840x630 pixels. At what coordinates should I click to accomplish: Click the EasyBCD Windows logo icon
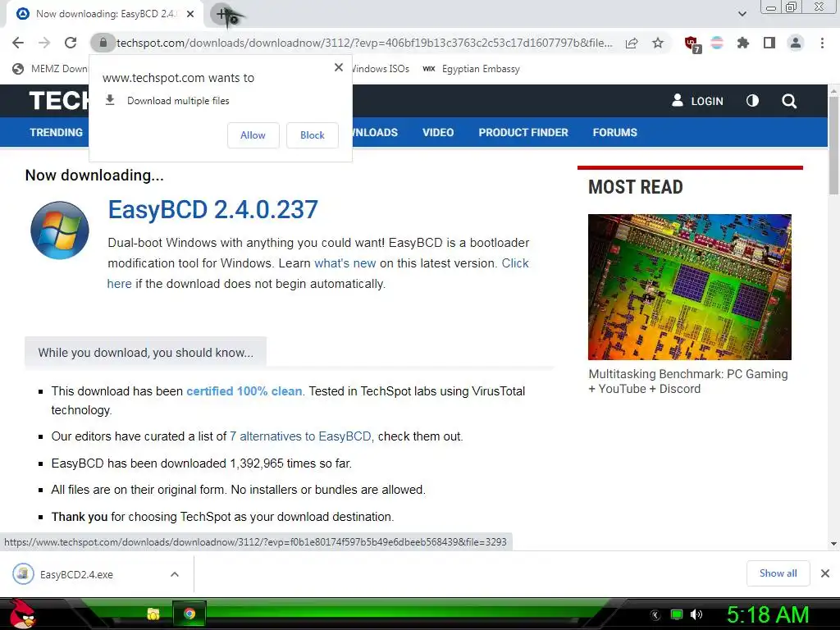click(60, 231)
